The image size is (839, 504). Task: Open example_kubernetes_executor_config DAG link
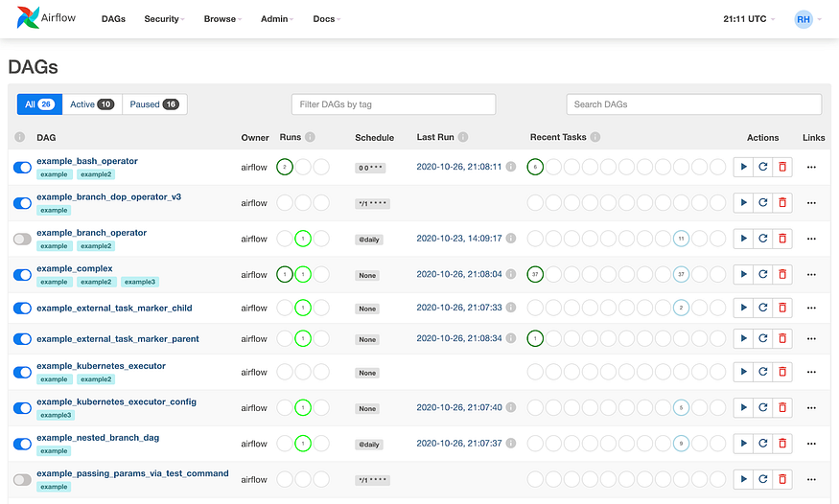pos(116,401)
